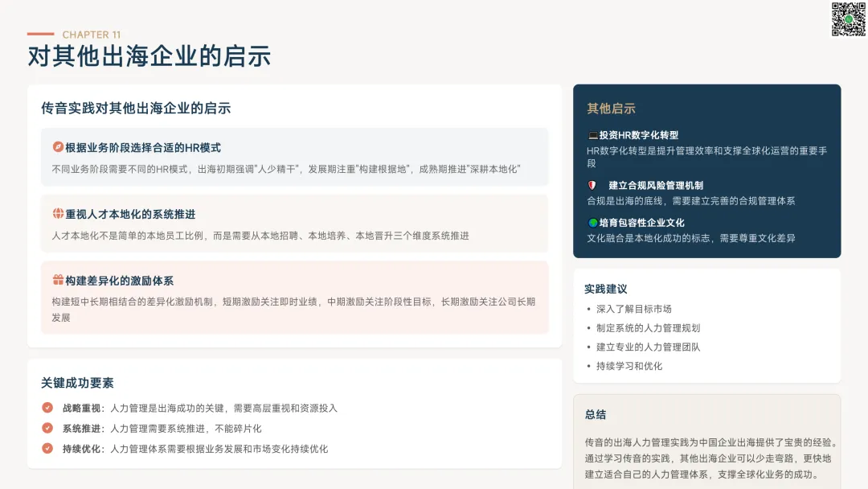Click the CHAPTER 11 label
868x489 pixels.
tap(92, 35)
